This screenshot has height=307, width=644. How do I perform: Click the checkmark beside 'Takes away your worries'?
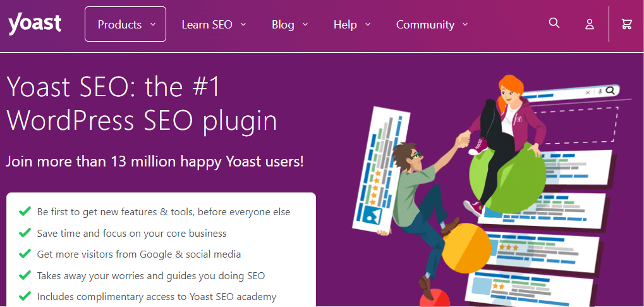[x=25, y=275]
